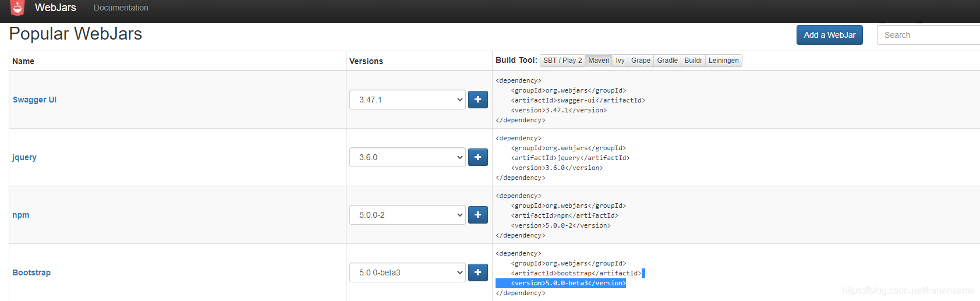Screen dimensions: 980x301
Task: Open the Documentation page
Action: coord(121,8)
